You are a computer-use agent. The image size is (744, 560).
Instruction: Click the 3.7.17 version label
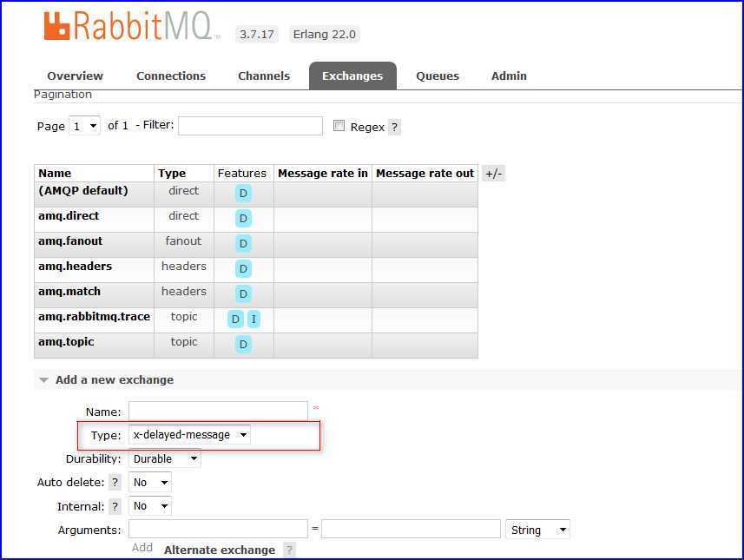256,34
